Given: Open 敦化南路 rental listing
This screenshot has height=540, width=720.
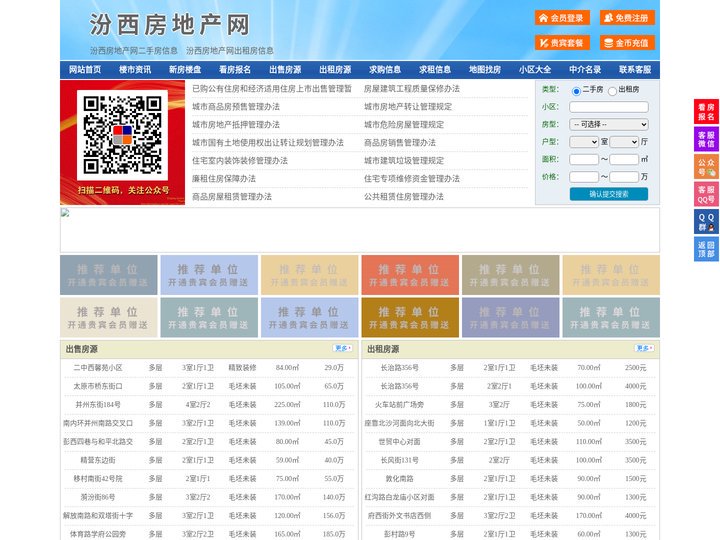Looking at the screenshot, I should pos(399,478).
